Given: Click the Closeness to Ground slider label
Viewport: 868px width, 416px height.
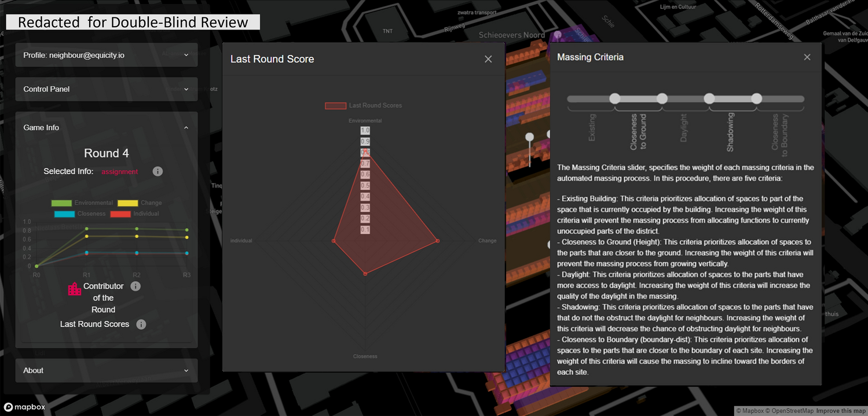Looking at the screenshot, I should pyautogui.click(x=639, y=132).
